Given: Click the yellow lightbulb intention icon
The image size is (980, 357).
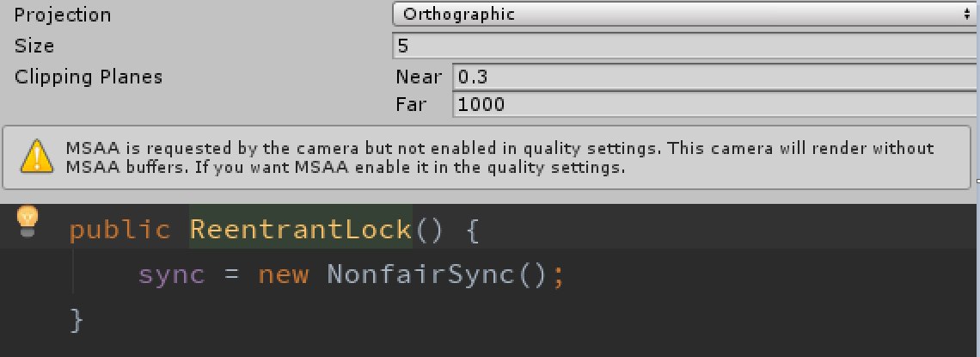Looking at the screenshot, I should (27, 221).
